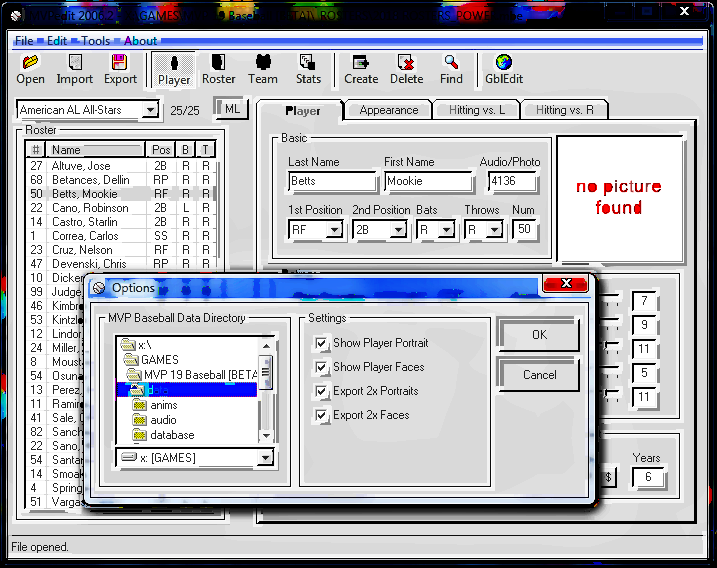Select MVP 19 Baseball folder in tree
717x568 pixels.
(x=193, y=375)
